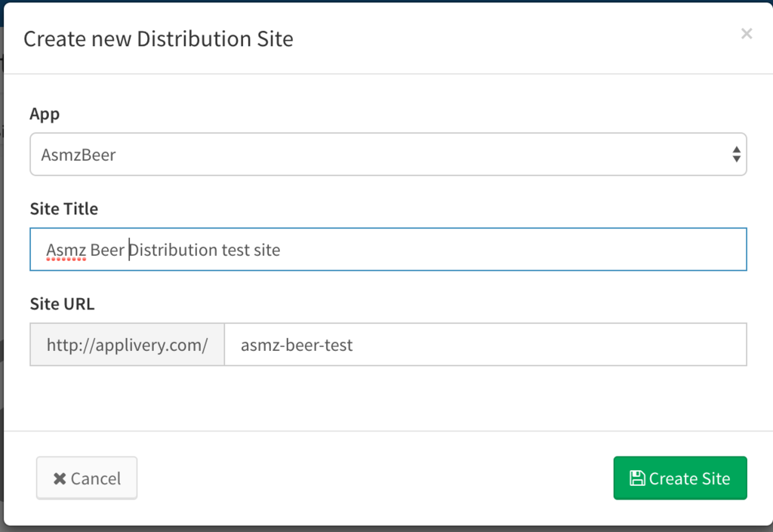The image size is (773, 532).
Task: Click the floppy disk save icon
Action: 637,478
